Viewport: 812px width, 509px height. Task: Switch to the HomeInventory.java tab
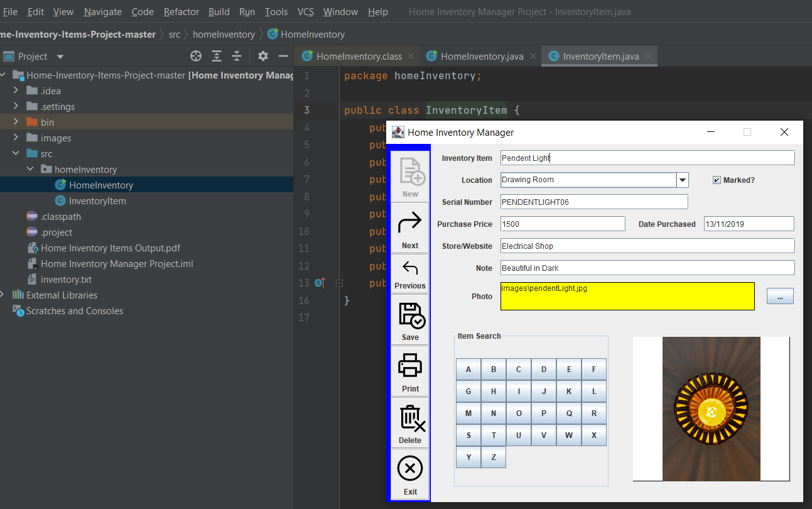[480, 56]
